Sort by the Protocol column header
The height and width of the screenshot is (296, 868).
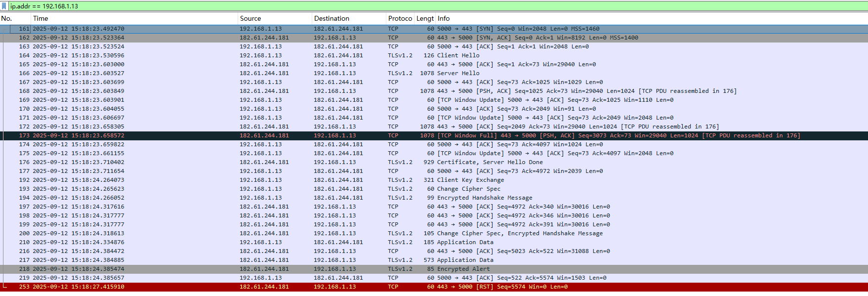400,18
